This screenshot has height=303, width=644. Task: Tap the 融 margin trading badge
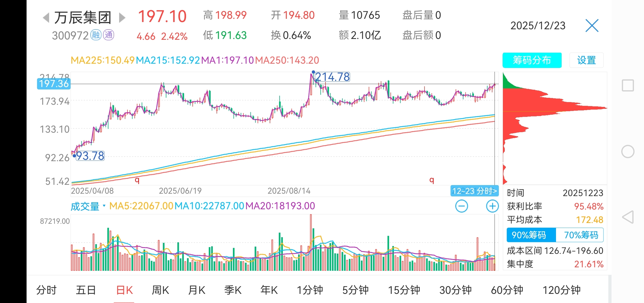click(x=96, y=35)
